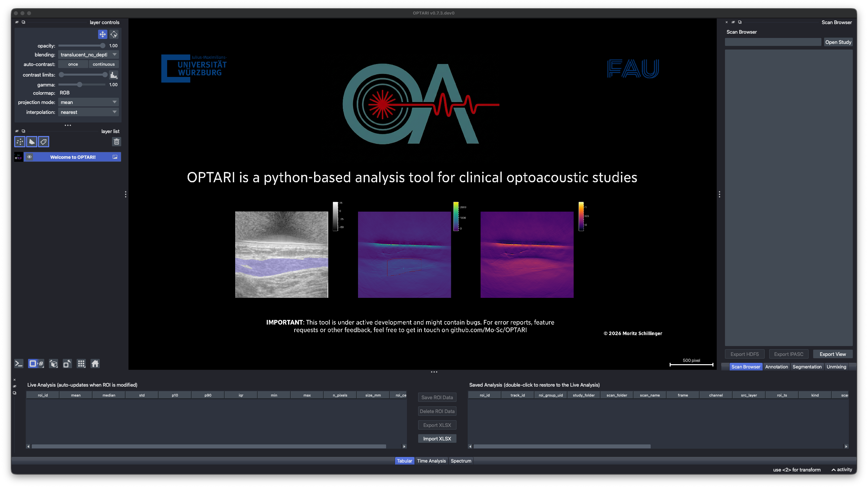Screen dimensions: 868x488
Task: Apply auto-contrast once
Action: pyautogui.click(x=73, y=64)
